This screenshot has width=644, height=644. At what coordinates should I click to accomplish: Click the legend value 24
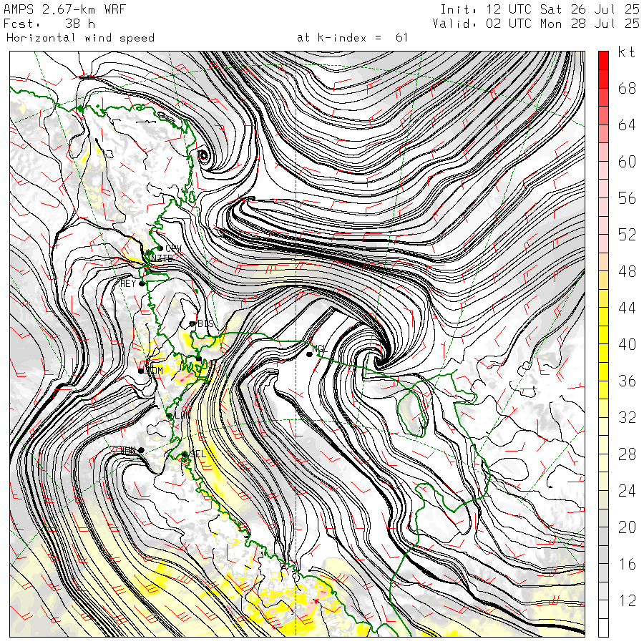coord(627,490)
